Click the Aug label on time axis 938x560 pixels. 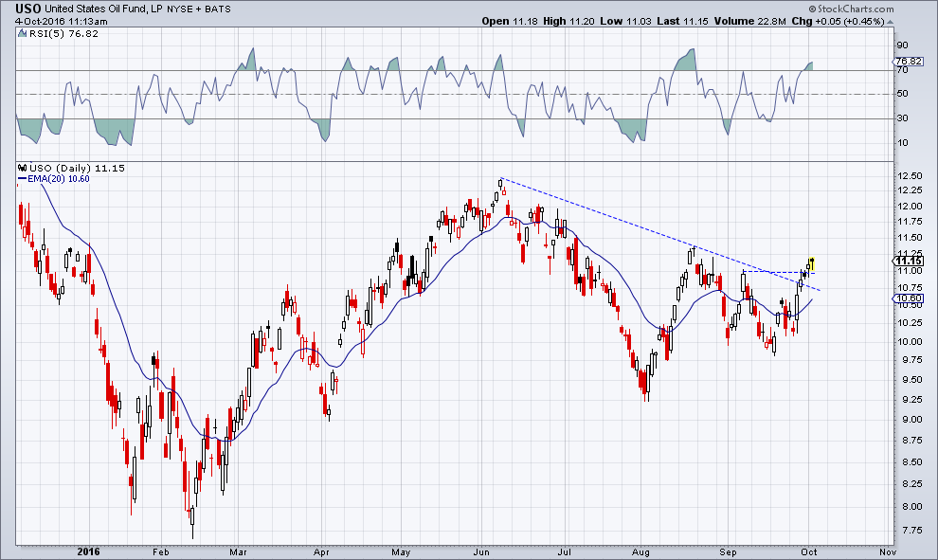point(640,552)
